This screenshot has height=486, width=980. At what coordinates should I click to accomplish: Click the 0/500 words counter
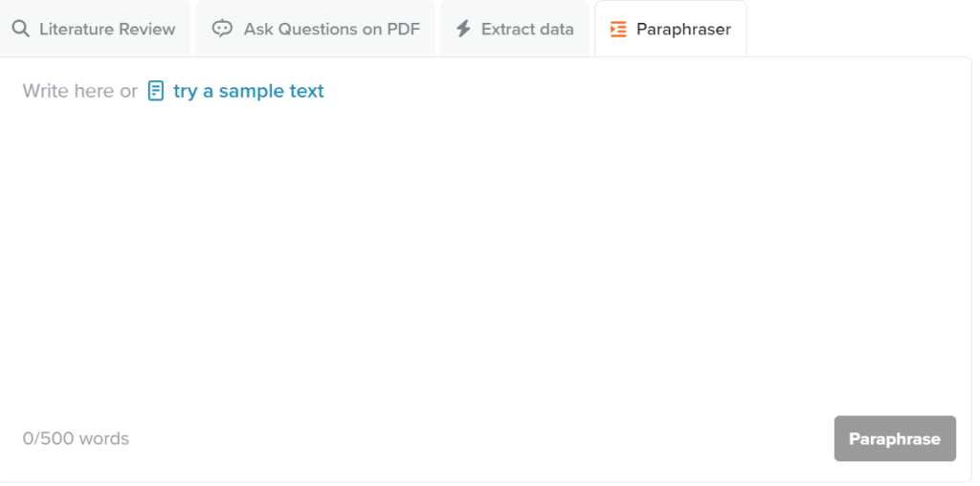pos(76,438)
